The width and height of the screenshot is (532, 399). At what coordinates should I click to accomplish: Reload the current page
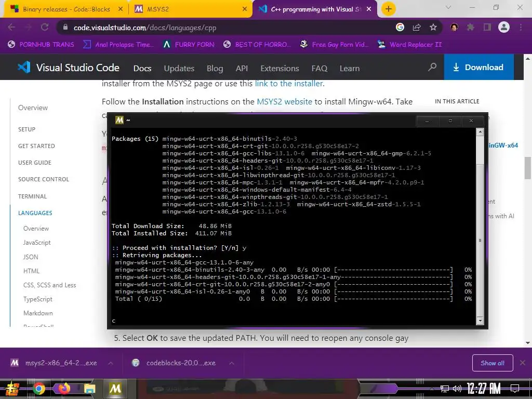click(45, 27)
